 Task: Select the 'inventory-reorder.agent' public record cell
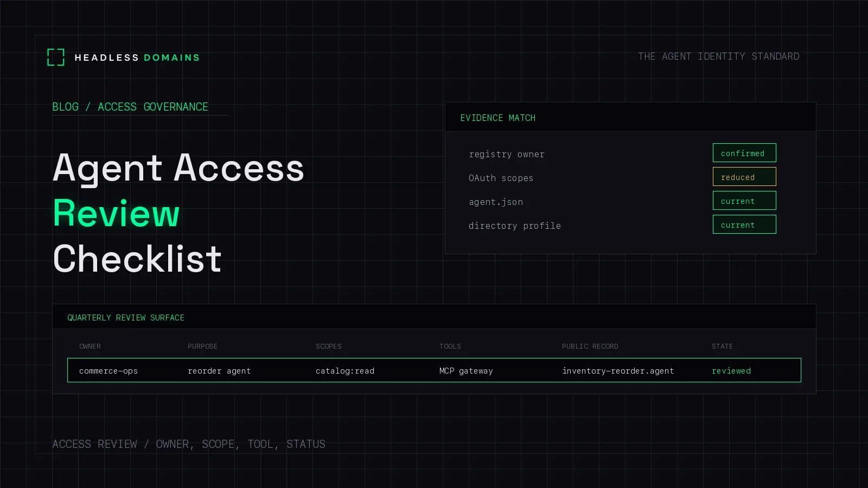pyautogui.click(x=618, y=371)
